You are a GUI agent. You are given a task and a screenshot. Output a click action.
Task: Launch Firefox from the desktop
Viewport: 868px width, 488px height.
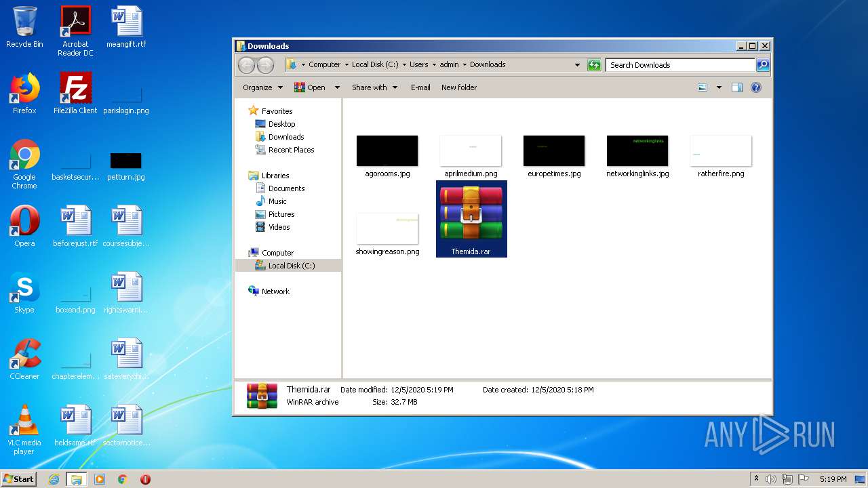point(24,94)
